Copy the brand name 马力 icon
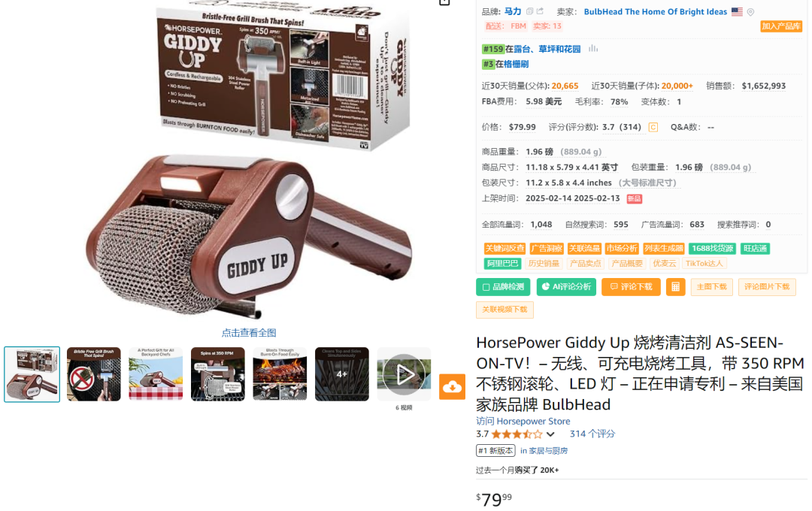The height and width of the screenshot is (511, 812). (529, 11)
